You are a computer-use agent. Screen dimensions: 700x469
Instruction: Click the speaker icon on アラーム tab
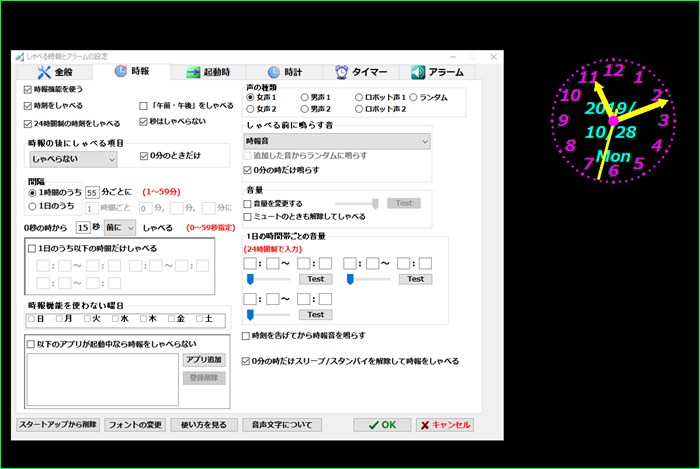(418, 72)
